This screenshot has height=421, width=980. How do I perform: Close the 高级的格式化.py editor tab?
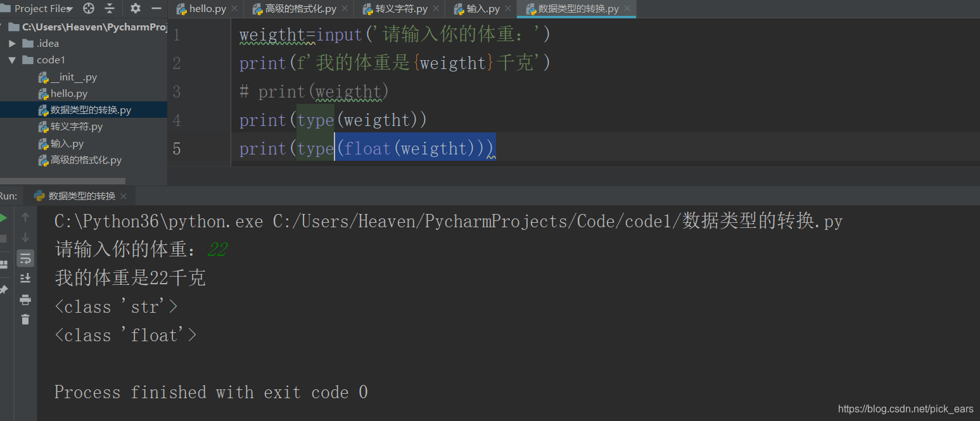(345, 9)
